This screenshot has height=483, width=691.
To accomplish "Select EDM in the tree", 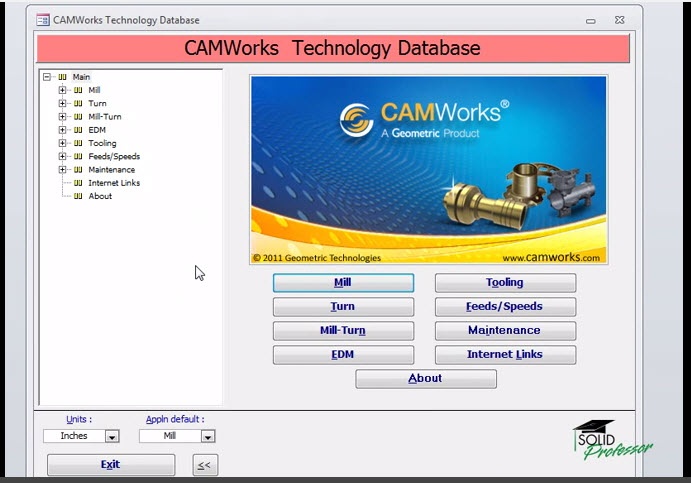I will point(97,130).
